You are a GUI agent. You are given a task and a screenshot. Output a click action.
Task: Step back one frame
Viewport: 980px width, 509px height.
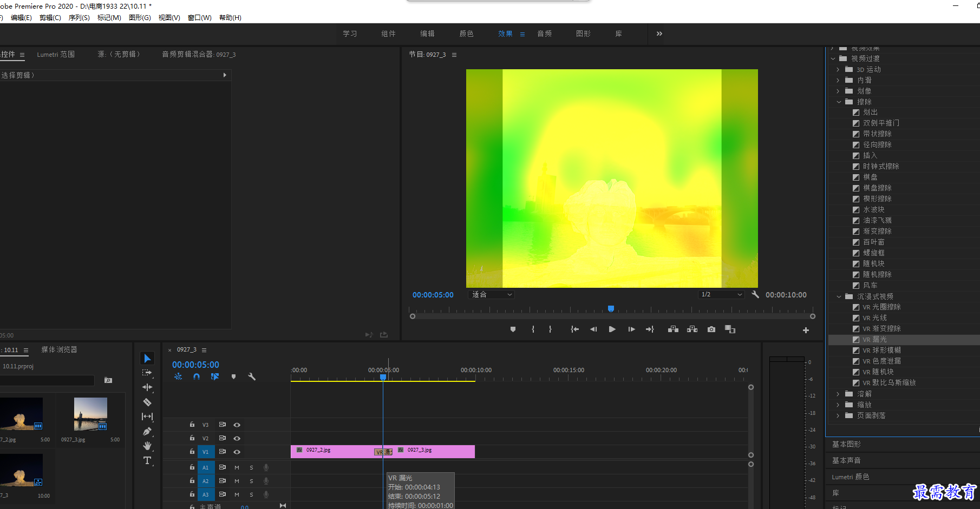point(593,329)
